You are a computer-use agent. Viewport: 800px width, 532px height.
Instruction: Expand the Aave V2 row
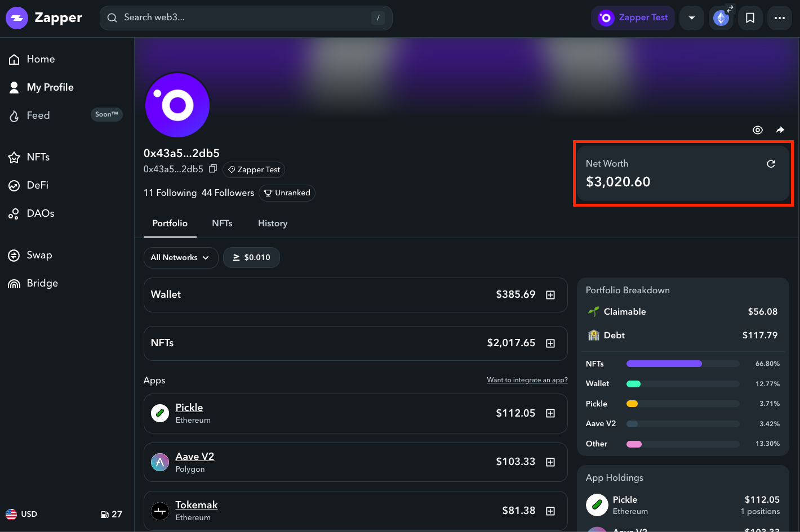click(550, 462)
